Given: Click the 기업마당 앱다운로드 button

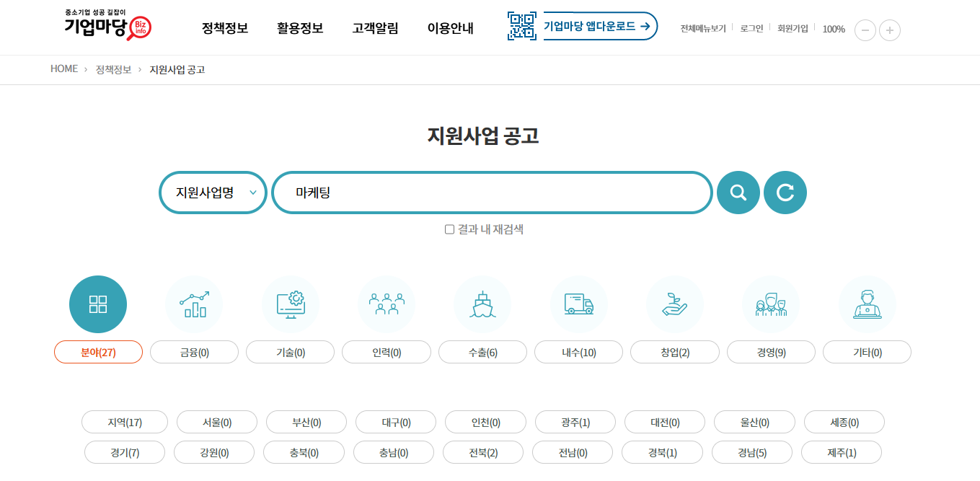Looking at the screenshot, I should tap(600, 26).
